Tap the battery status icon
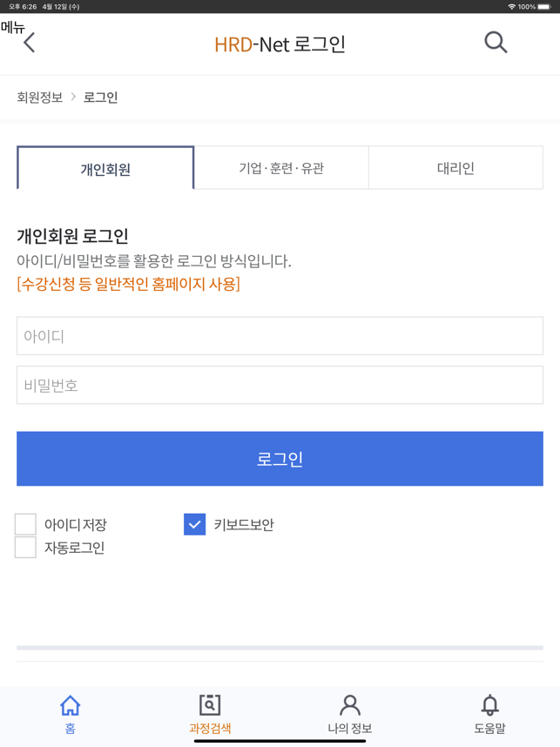Viewport: 560px width, 747px height. [x=544, y=7]
